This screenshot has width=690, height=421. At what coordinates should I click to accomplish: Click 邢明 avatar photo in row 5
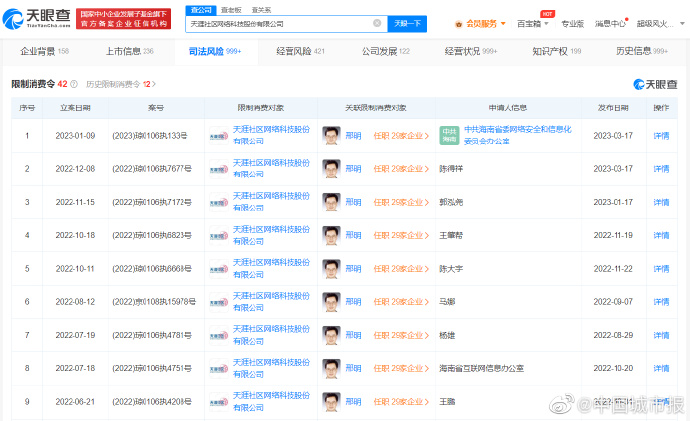(331, 269)
